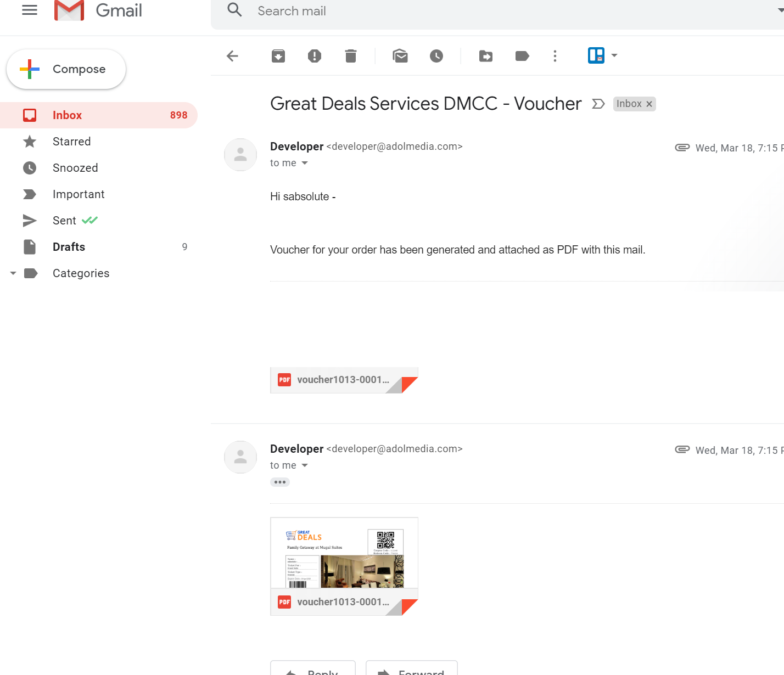The width and height of the screenshot is (784, 675).
Task: Click first message sender name Developer
Action: click(296, 147)
